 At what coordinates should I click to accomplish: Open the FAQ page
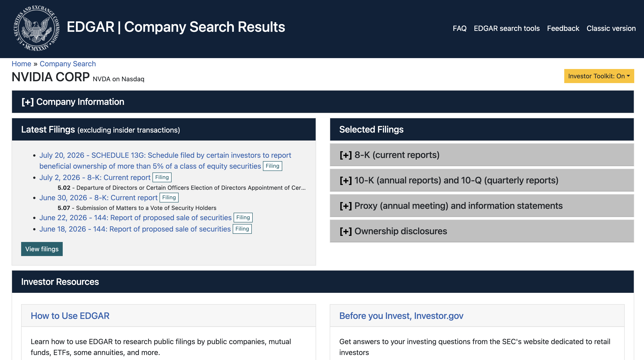coord(459,28)
